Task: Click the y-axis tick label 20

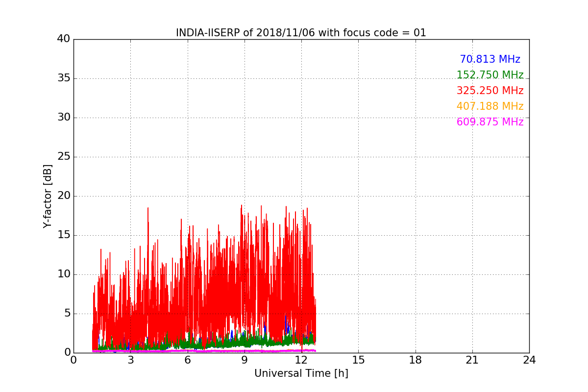Action: tap(64, 196)
